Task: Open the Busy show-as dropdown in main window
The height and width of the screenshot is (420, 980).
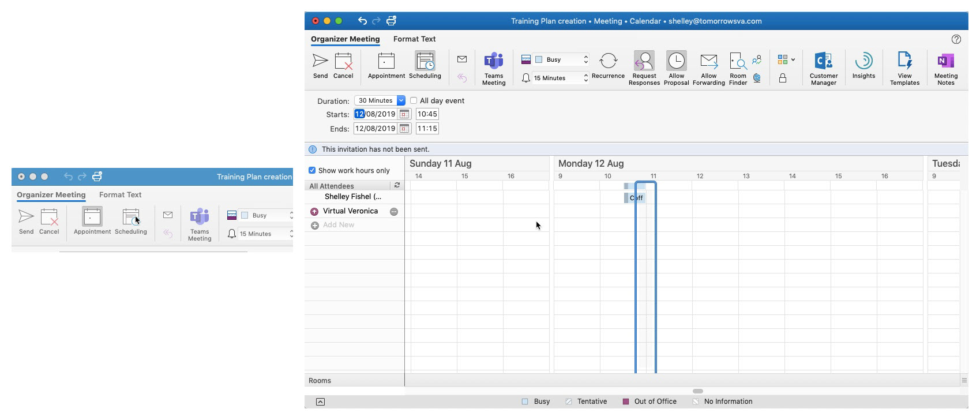Action: (561, 59)
